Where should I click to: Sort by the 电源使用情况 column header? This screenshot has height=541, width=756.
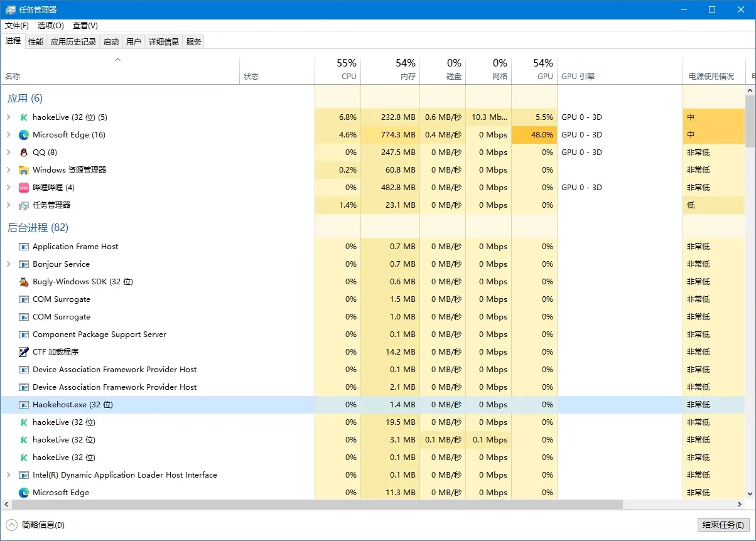tap(714, 70)
